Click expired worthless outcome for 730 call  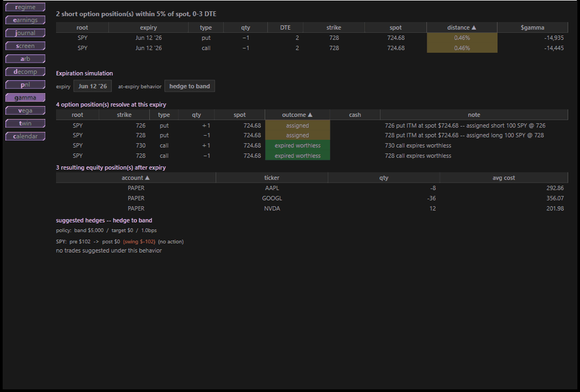(297, 145)
